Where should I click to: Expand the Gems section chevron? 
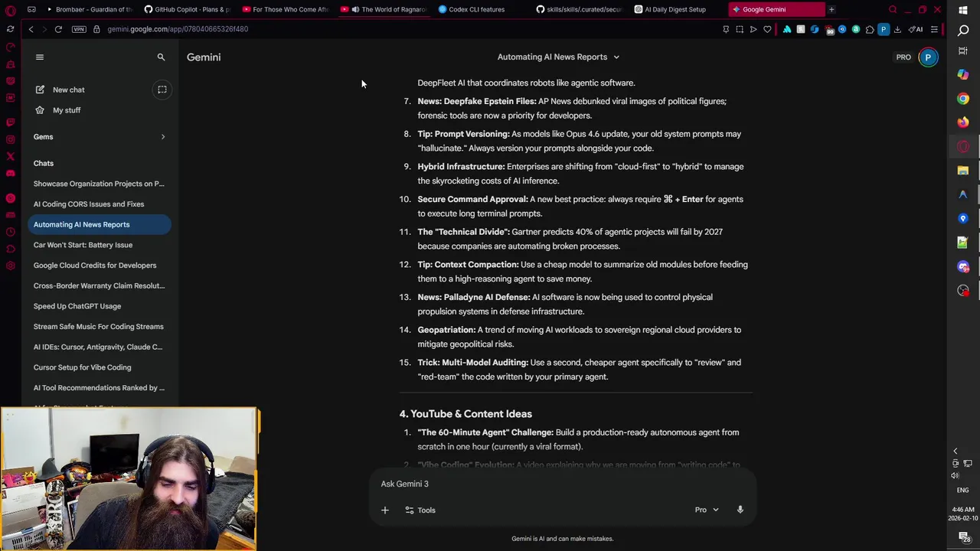[162, 137]
